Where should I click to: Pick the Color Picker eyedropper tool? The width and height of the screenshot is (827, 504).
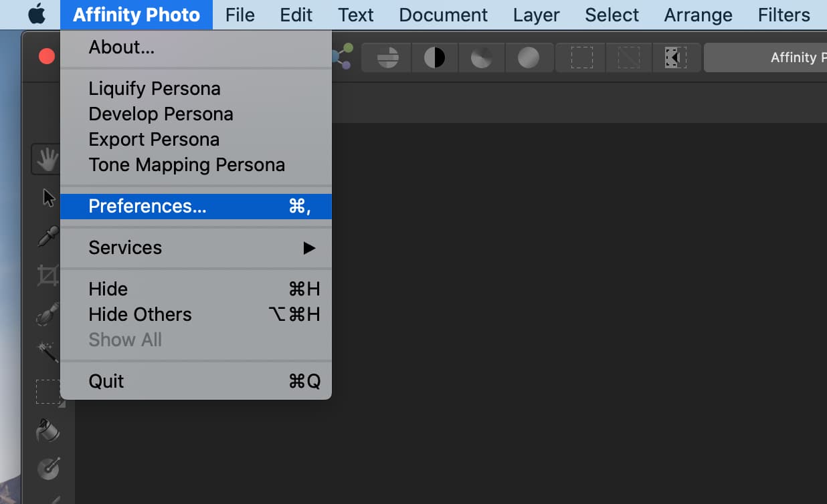click(47, 237)
